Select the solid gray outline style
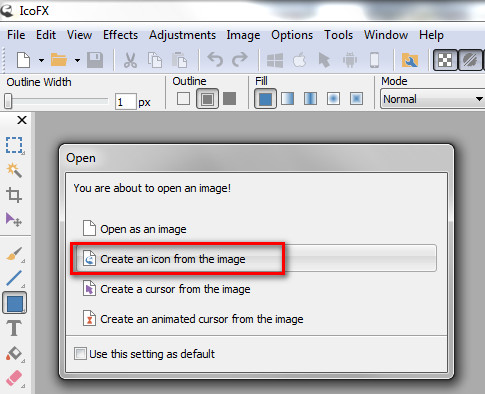Image resolution: width=485 pixels, height=394 pixels. (x=230, y=99)
